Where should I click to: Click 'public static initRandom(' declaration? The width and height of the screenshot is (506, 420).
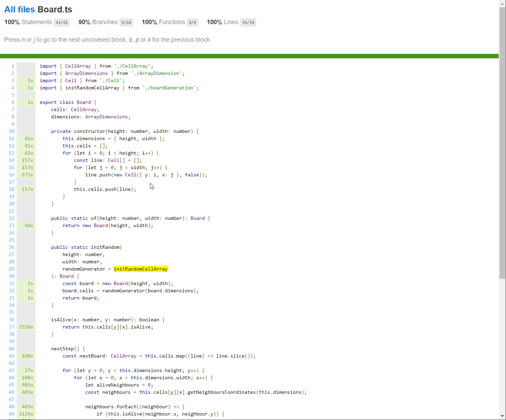(87, 247)
